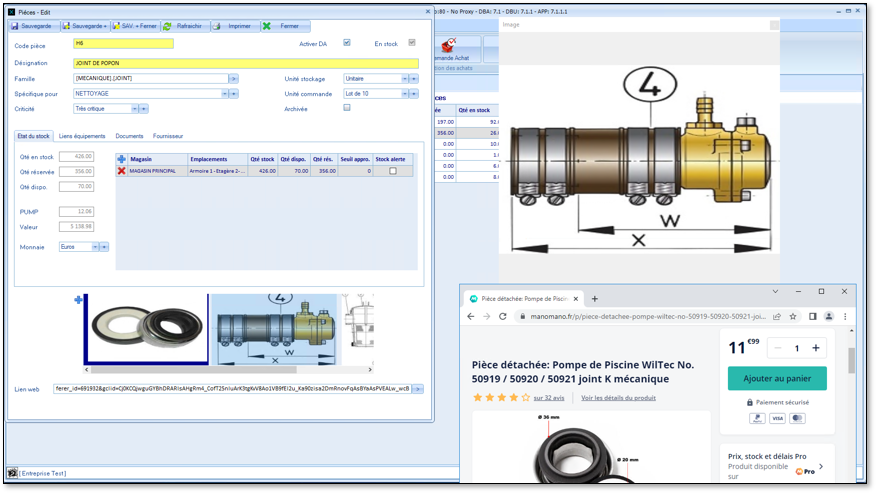Add an image with blue plus above thumbnails
Screen dimensions: 876x493
point(78,300)
